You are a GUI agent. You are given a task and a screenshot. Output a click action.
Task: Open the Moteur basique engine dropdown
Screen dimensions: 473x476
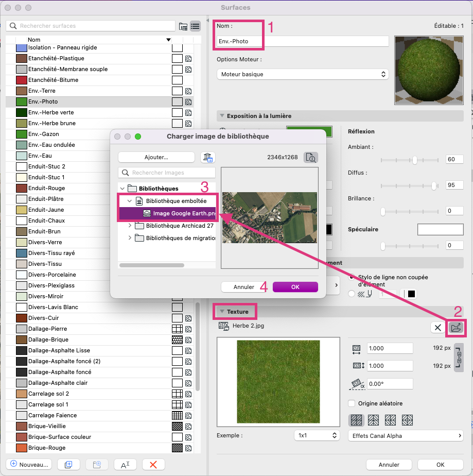click(303, 74)
